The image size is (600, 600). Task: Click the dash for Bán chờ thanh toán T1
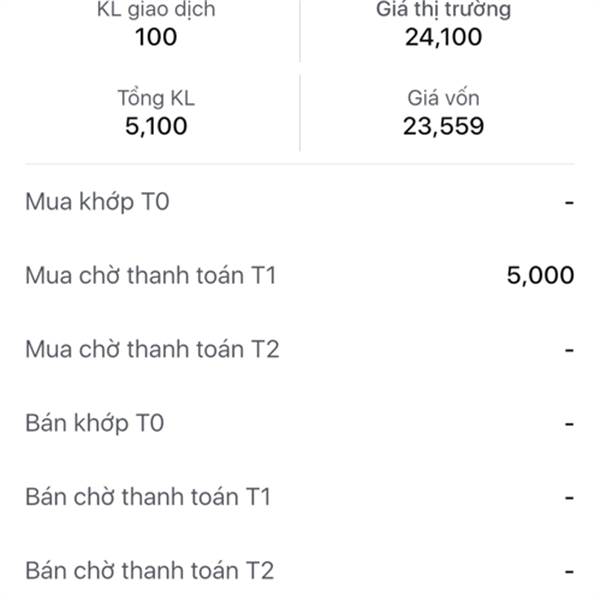pyautogui.click(x=569, y=498)
